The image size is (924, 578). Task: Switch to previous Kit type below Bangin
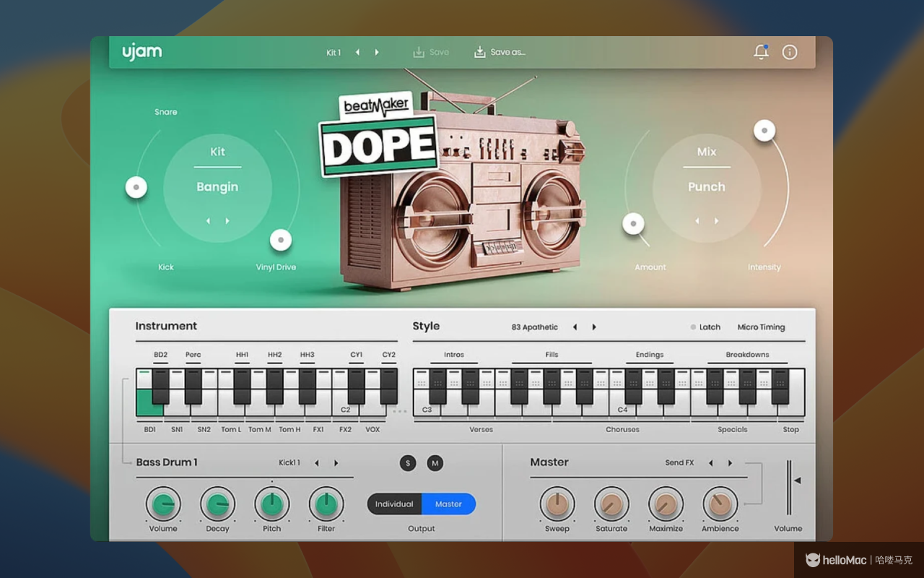pos(208,221)
